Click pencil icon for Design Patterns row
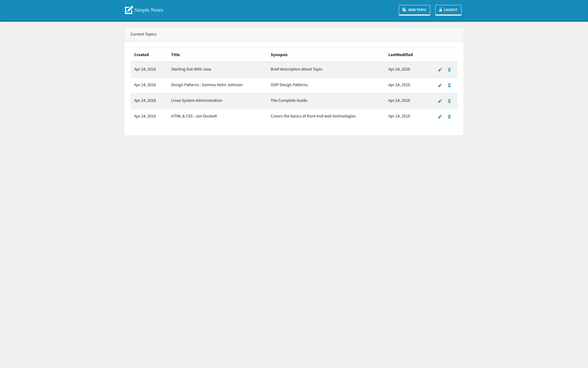 pos(440,86)
